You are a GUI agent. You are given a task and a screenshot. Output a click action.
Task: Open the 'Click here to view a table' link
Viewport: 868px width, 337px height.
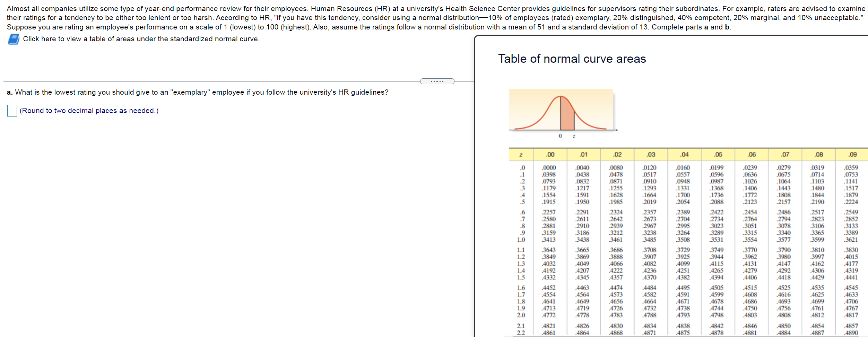(x=141, y=39)
